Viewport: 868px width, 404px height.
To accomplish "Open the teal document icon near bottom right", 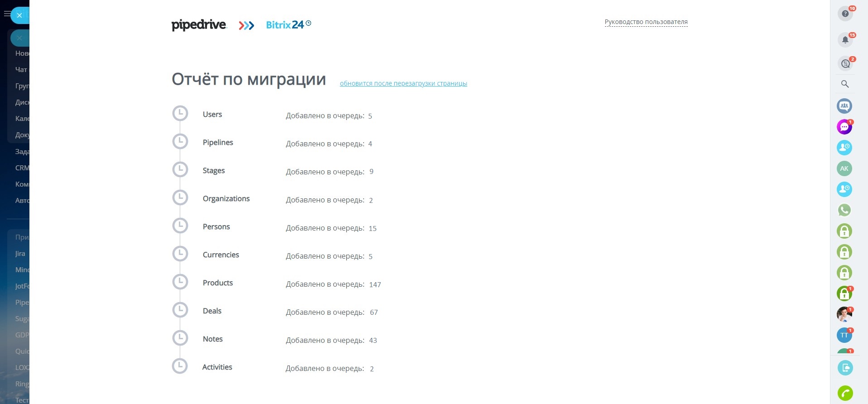I will coord(845,368).
